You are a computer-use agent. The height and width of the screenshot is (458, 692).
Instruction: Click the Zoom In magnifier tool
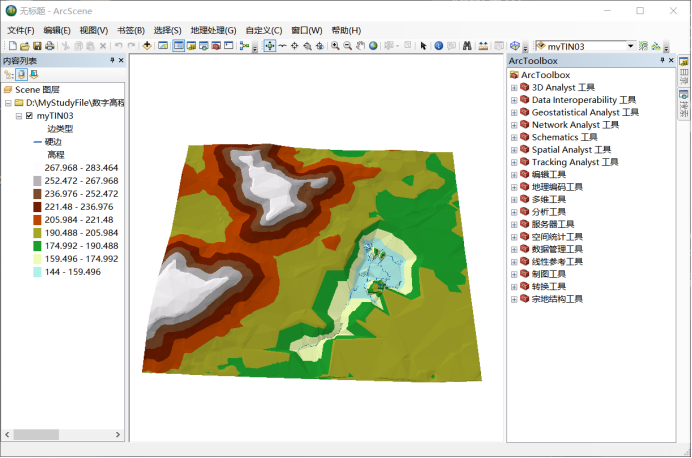click(x=335, y=45)
